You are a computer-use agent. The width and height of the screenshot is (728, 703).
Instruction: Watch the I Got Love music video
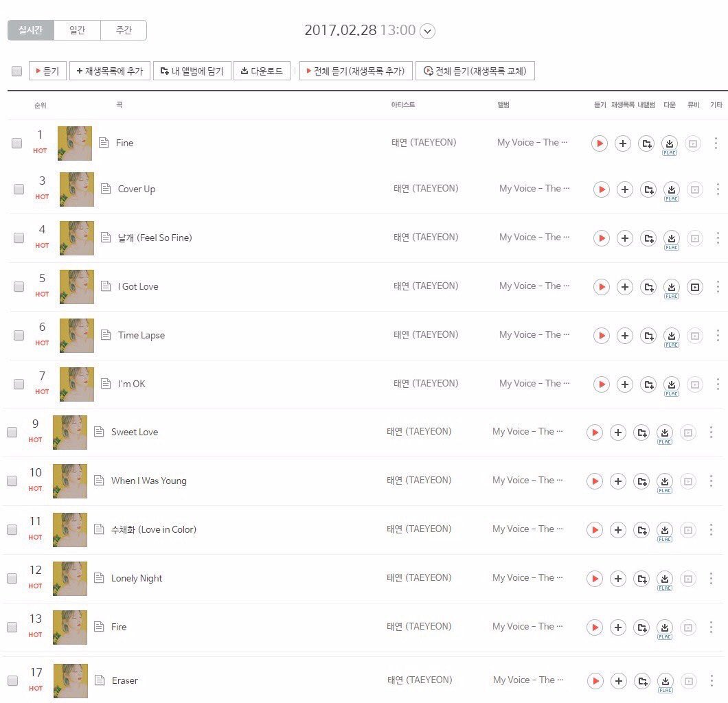tap(695, 287)
